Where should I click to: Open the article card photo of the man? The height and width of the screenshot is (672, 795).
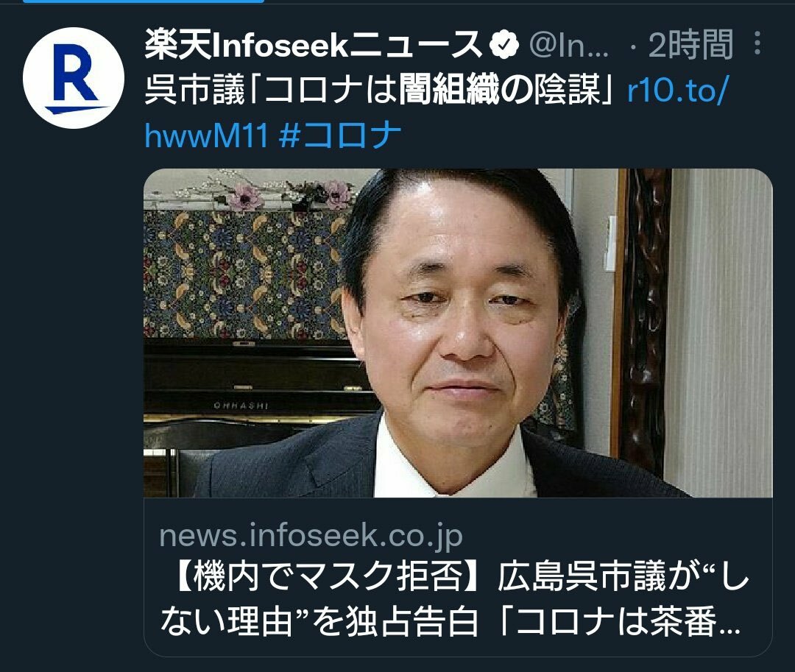pos(459,333)
